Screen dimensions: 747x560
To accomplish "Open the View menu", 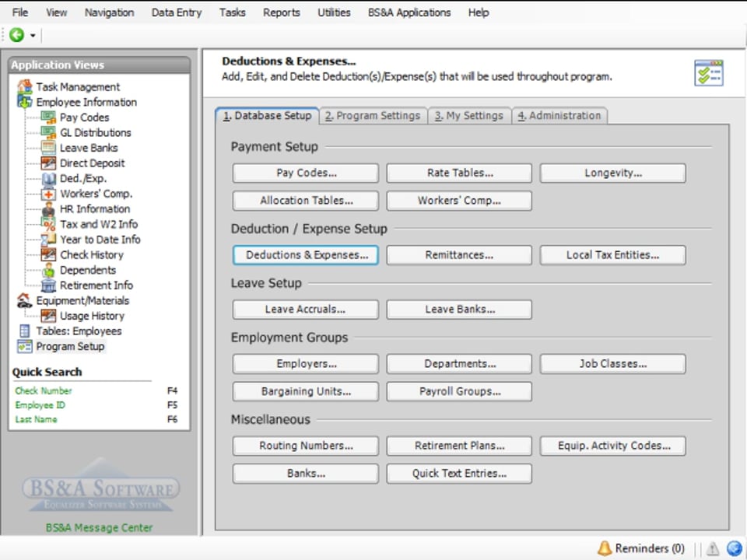I will 56,12.
